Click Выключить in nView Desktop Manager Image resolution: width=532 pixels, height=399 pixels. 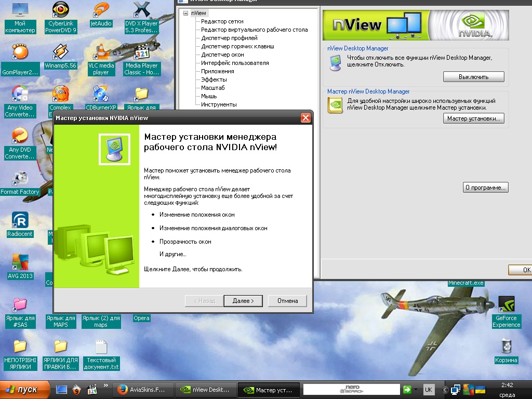474,77
